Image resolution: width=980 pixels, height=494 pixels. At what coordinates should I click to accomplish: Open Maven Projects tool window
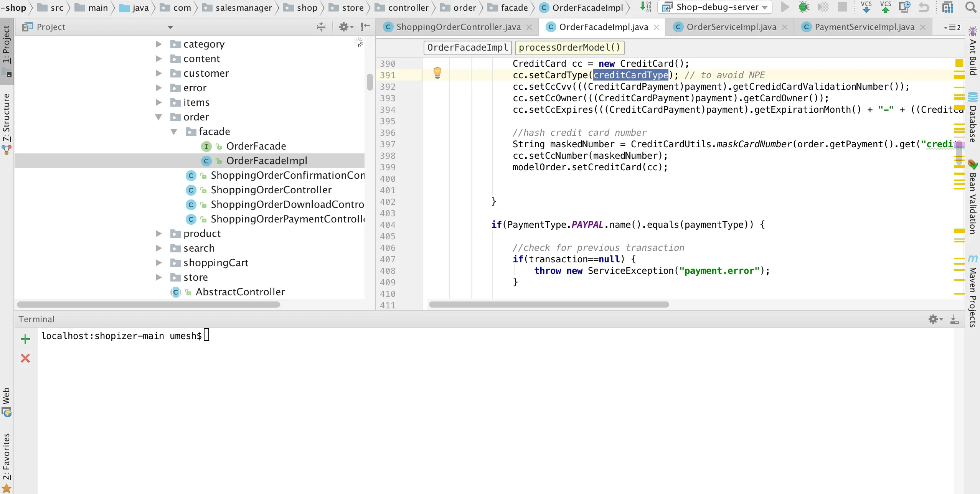click(x=972, y=291)
